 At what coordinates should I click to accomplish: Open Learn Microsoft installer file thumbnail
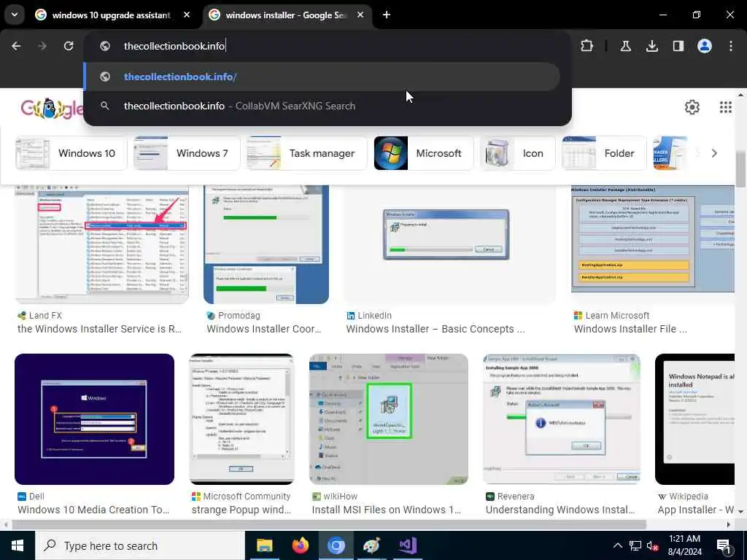653,239
